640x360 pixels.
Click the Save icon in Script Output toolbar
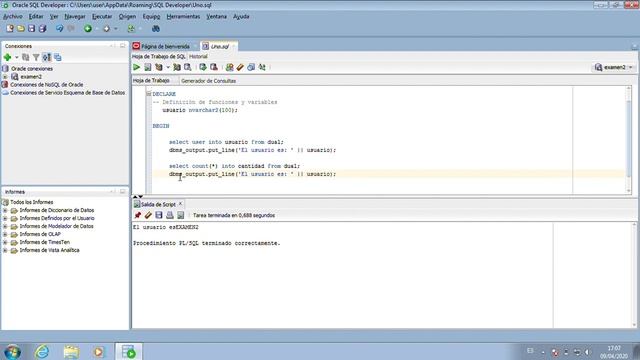click(159, 215)
